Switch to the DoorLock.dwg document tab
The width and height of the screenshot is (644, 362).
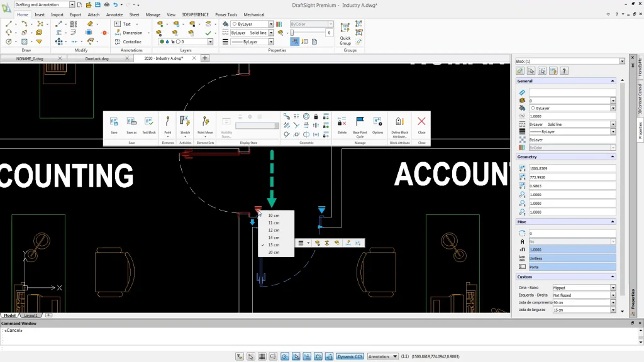pyautogui.click(x=97, y=58)
